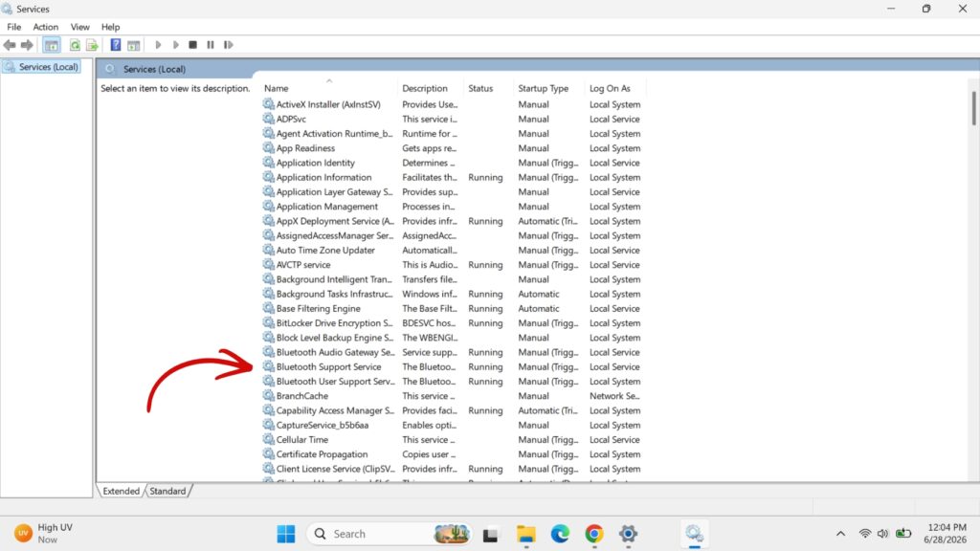This screenshot has width=980, height=551.
Task: Click the gear icon beside Background Intelligent Transfer
Action: coord(268,278)
